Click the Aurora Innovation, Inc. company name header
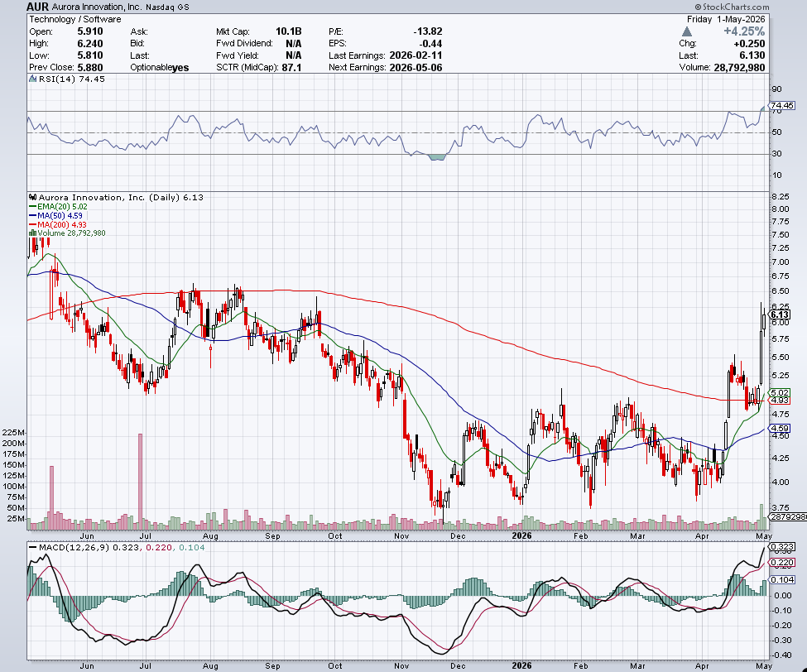Image resolution: width=807 pixels, height=672 pixels. pyautogui.click(x=97, y=7)
